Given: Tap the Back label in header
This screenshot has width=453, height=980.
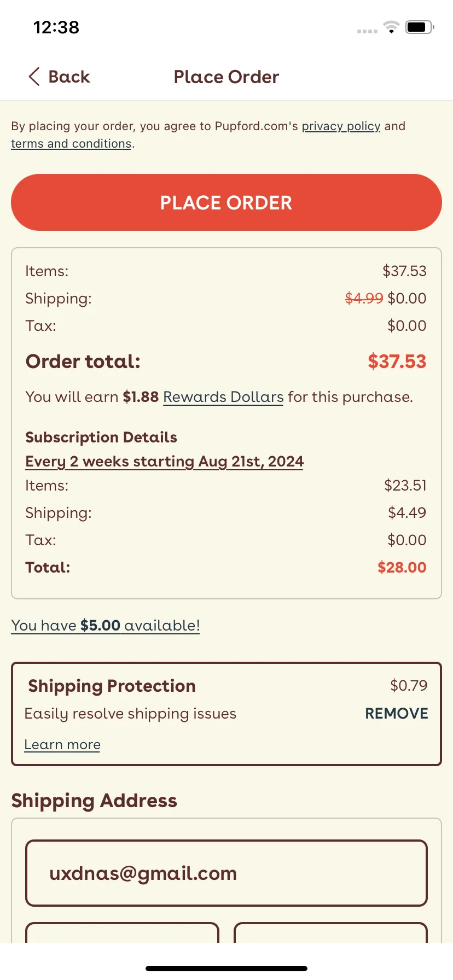Looking at the screenshot, I should 69,77.
